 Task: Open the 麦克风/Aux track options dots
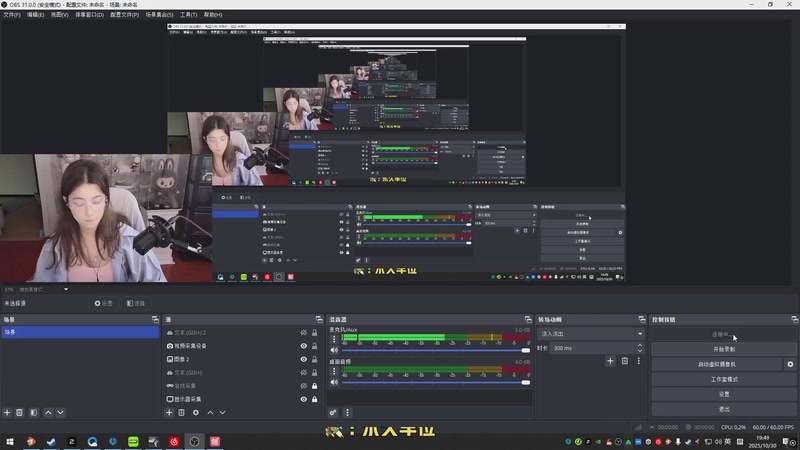[x=334, y=338]
